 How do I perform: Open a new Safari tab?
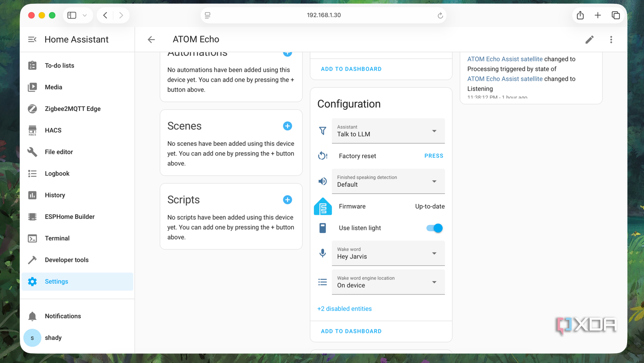coord(598,15)
